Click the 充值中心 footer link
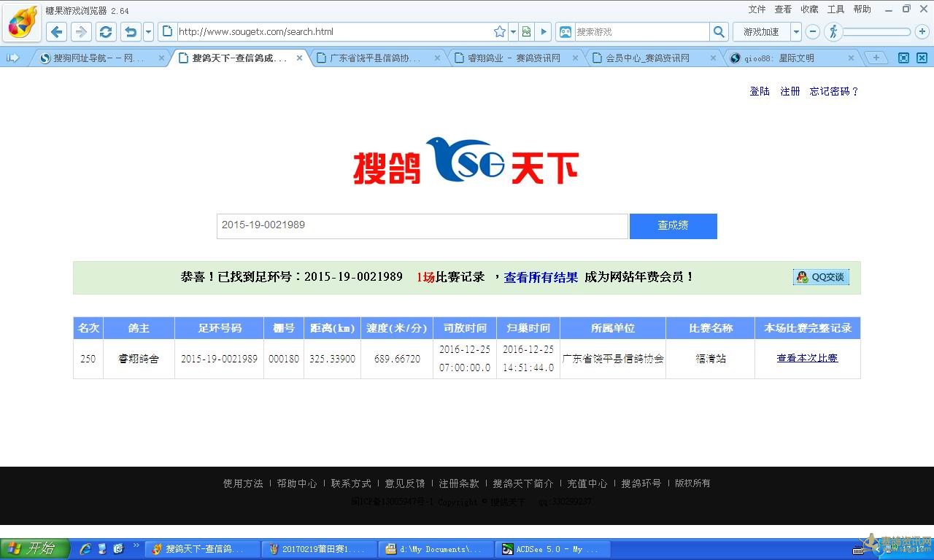Image resolution: width=934 pixels, height=560 pixels. 587,483
